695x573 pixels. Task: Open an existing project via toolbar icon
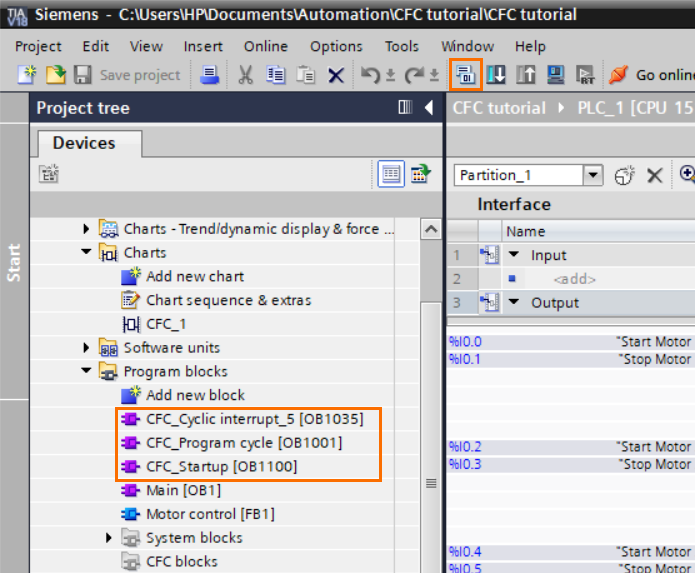56,75
